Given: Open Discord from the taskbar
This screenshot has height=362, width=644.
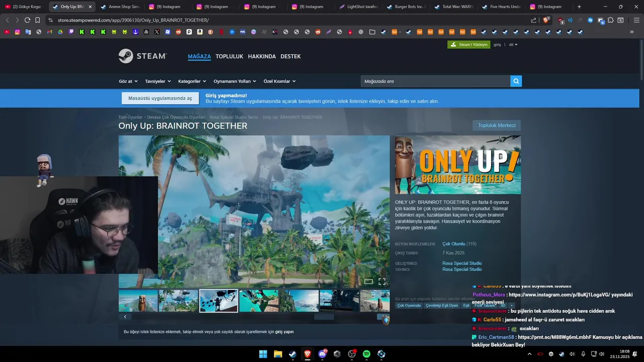Looking at the screenshot, I should [322, 354].
